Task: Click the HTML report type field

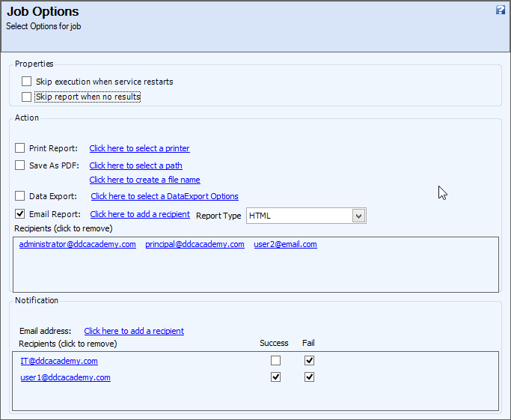Action: (306, 216)
